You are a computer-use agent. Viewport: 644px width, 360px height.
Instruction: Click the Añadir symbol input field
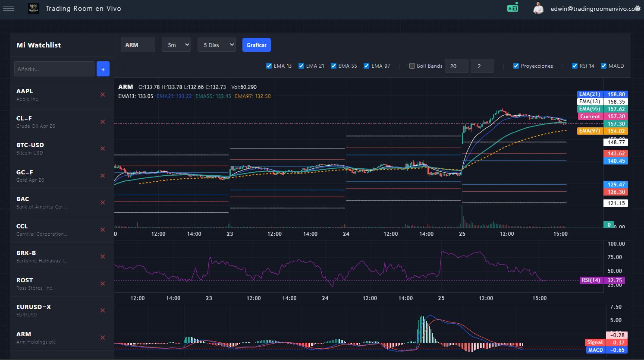[x=54, y=69]
